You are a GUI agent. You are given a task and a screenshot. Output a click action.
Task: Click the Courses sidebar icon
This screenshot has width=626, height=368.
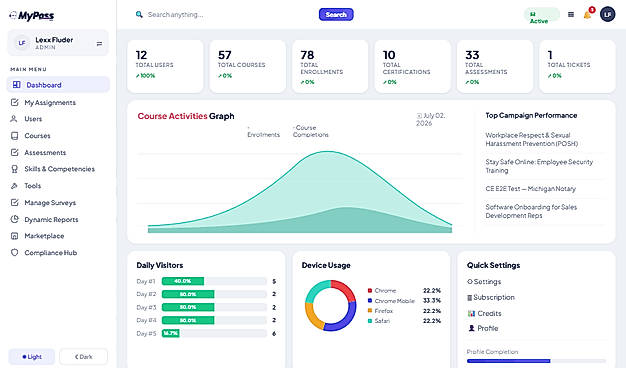(x=15, y=136)
